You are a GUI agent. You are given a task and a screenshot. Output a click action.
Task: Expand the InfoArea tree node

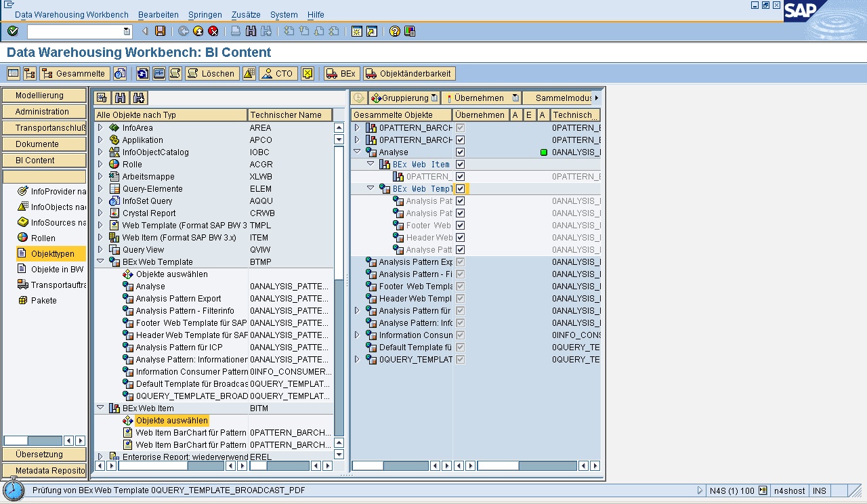coord(100,128)
